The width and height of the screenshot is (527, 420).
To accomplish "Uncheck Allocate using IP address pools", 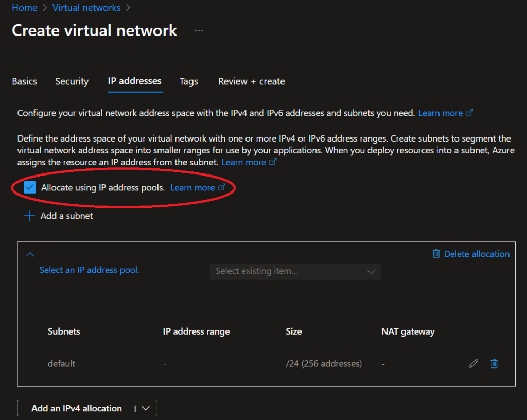I will coord(30,187).
